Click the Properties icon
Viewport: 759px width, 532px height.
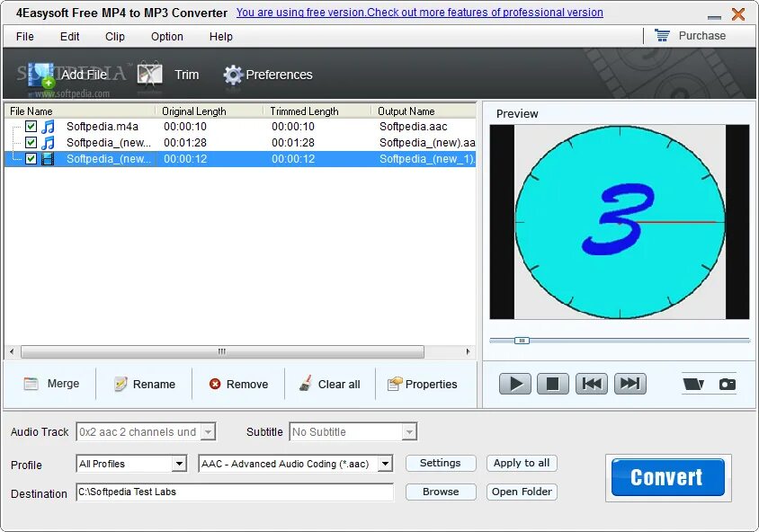[395, 384]
